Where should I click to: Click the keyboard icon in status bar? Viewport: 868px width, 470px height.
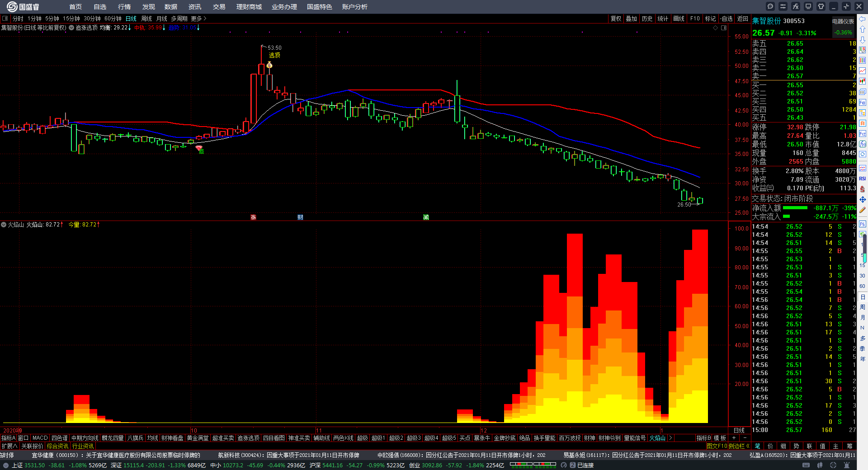(806, 465)
